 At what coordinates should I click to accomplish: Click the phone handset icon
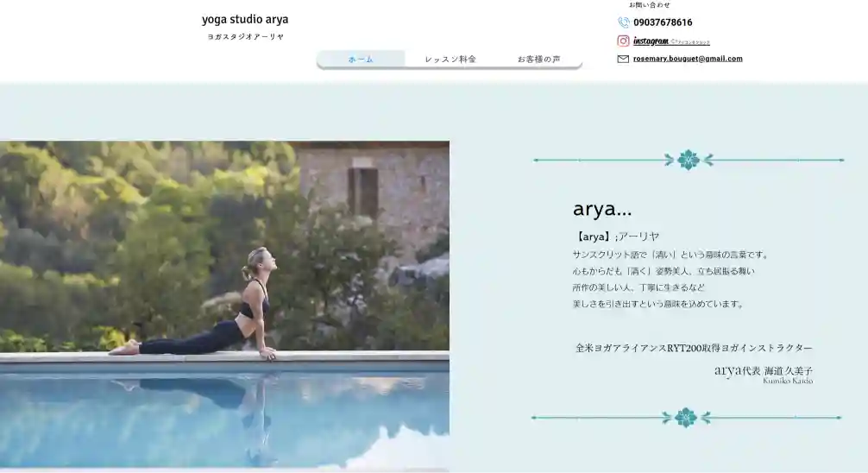(623, 22)
